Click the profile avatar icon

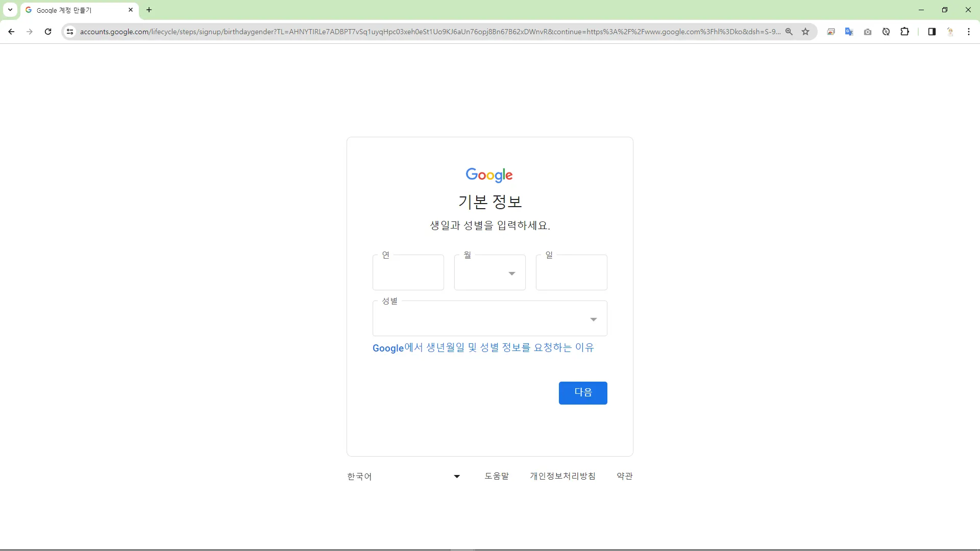point(950,32)
